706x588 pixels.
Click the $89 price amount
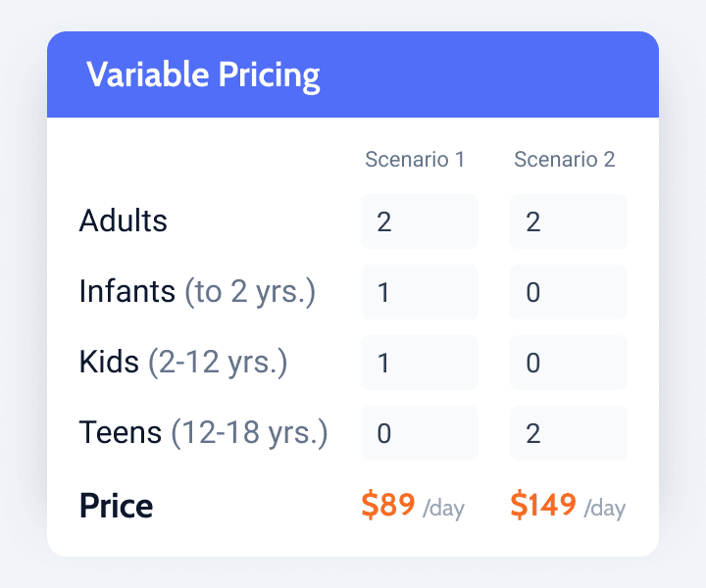click(388, 505)
